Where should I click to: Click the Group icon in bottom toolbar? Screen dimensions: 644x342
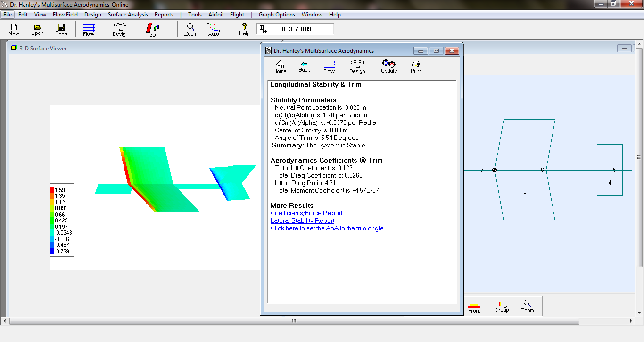pos(502,306)
